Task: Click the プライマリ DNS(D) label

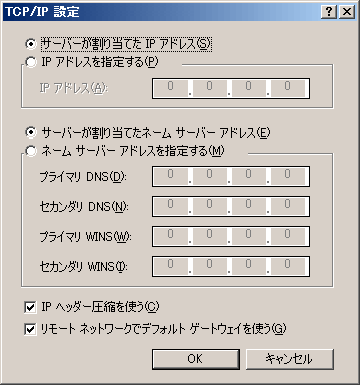Action: click(x=83, y=177)
